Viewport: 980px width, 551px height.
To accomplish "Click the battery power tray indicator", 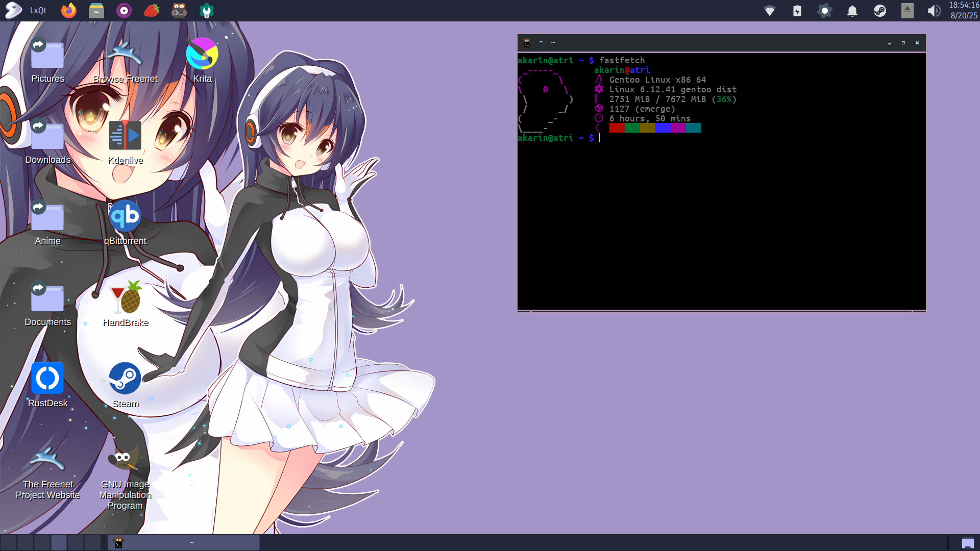I will coord(797,11).
